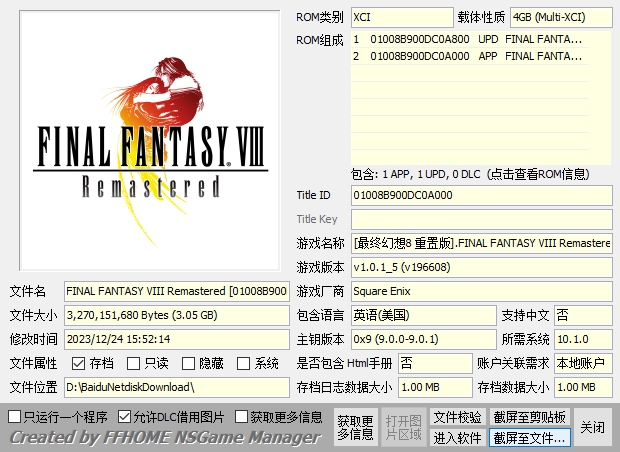Click the 文件名 filename field
The width and height of the screenshot is (620, 452).
(x=177, y=291)
